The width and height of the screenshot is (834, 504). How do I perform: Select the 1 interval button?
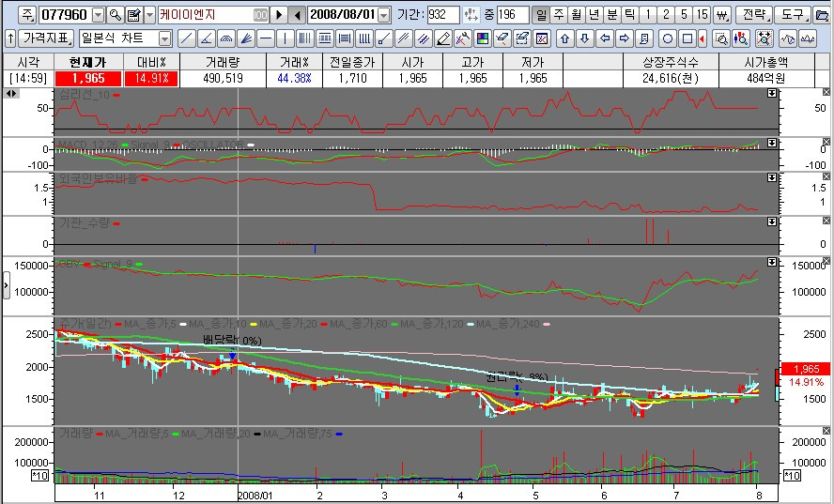point(648,15)
